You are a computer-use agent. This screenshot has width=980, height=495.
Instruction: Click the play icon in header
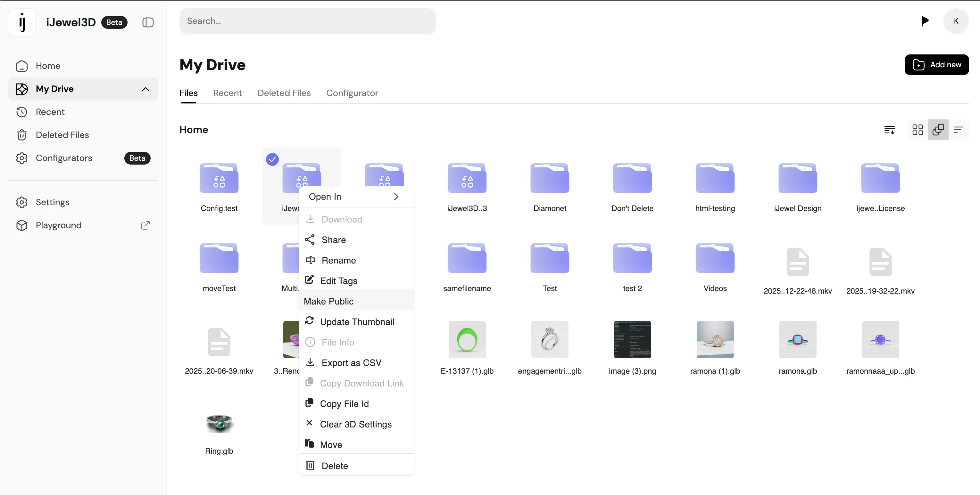pyautogui.click(x=925, y=21)
